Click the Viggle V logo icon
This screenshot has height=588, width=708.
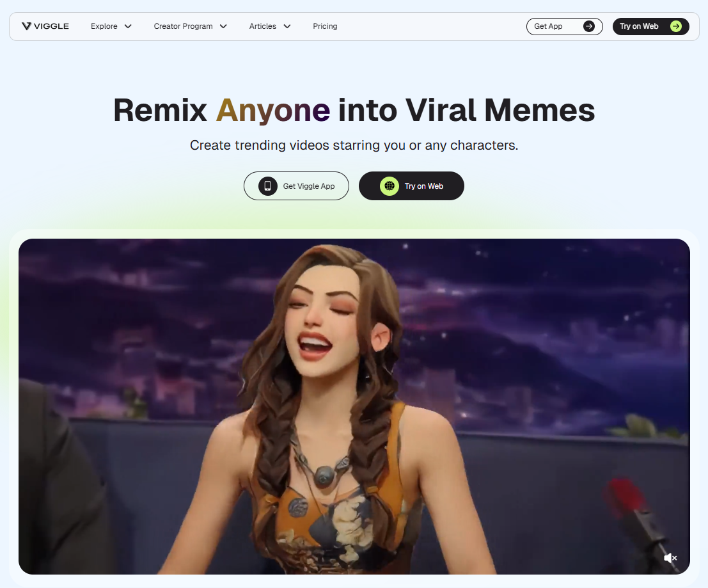tap(26, 26)
